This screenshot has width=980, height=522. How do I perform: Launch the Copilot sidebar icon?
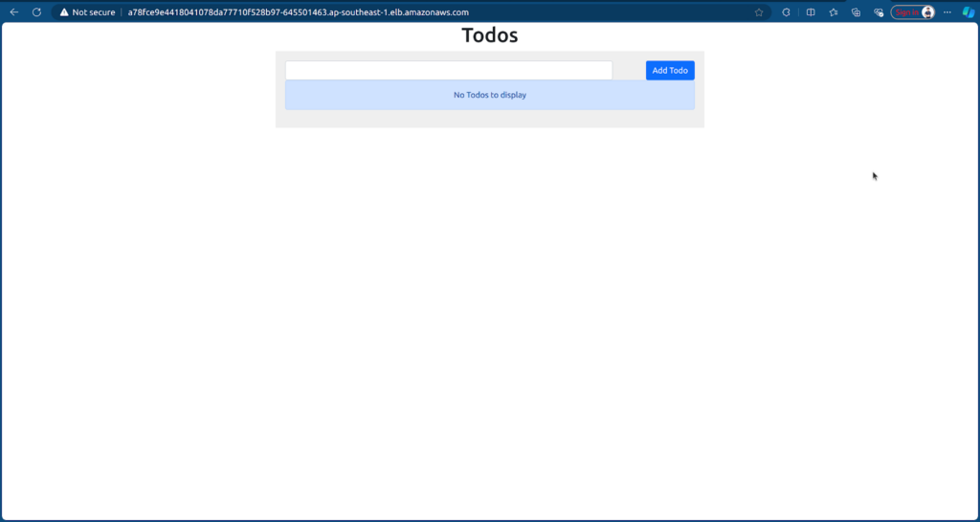(969, 12)
